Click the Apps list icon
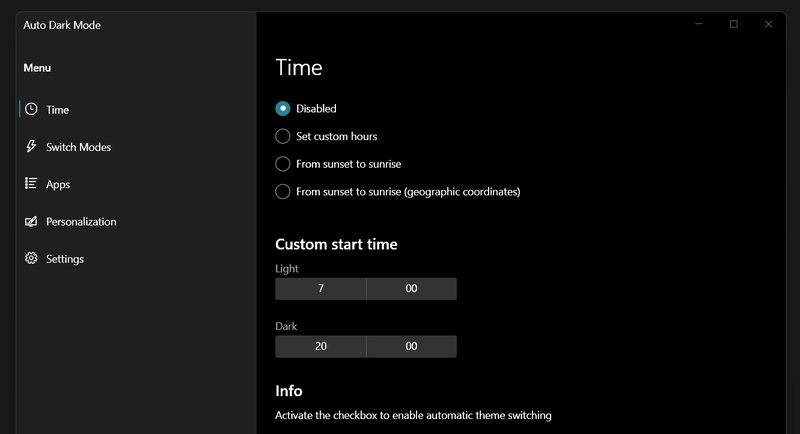 31,184
